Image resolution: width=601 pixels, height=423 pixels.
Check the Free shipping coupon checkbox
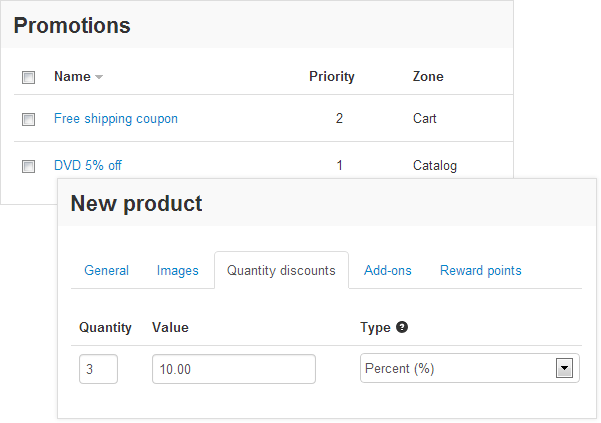click(28, 119)
